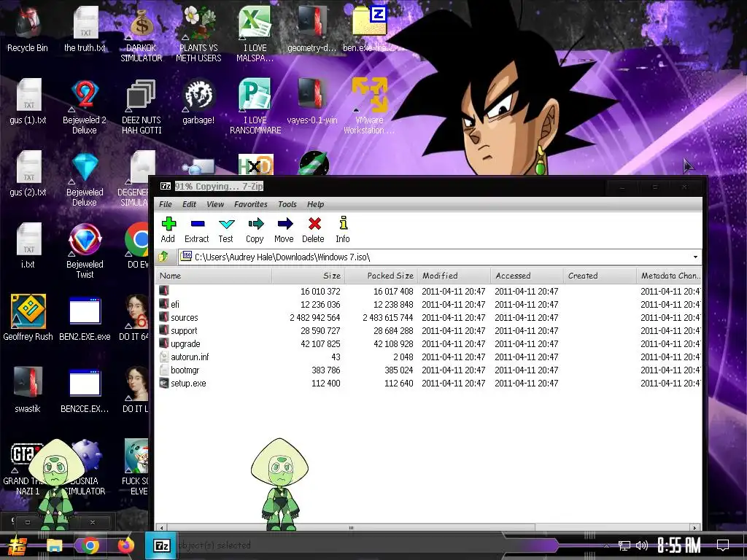Viewport: 747px width, 560px height.
Task: Open the Edit menu
Action: [189, 204]
